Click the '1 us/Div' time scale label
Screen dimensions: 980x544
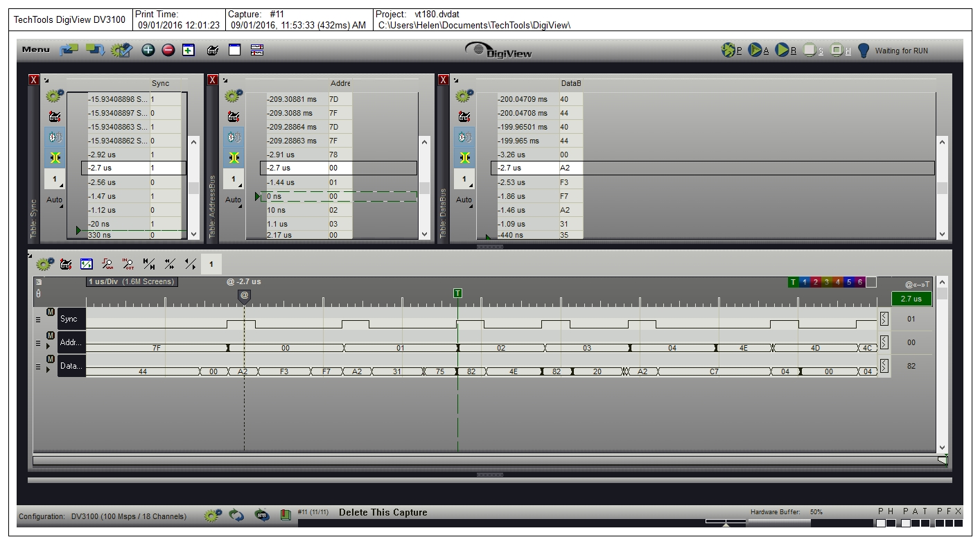pyautogui.click(x=132, y=281)
